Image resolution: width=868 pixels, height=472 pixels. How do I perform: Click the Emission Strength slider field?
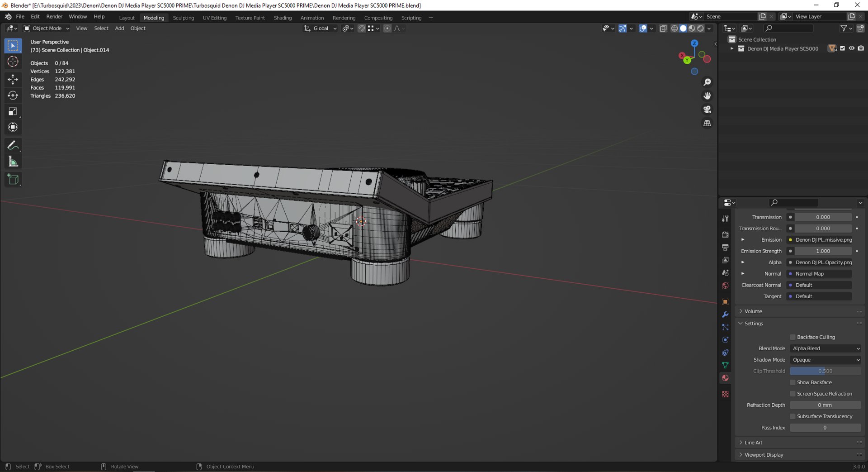(x=823, y=251)
